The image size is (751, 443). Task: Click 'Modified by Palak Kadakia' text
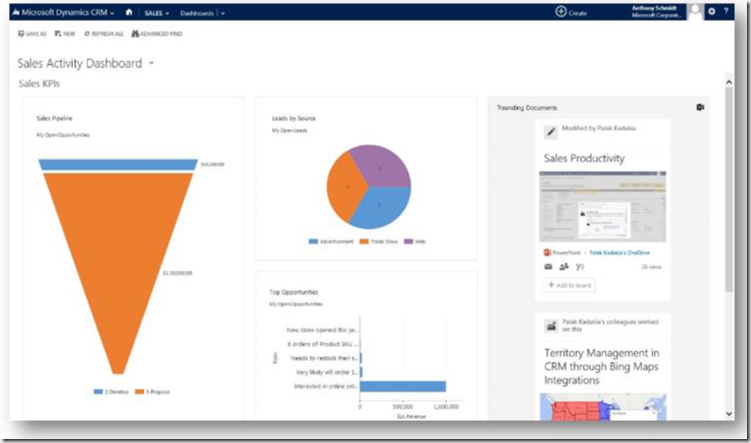click(599, 128)
